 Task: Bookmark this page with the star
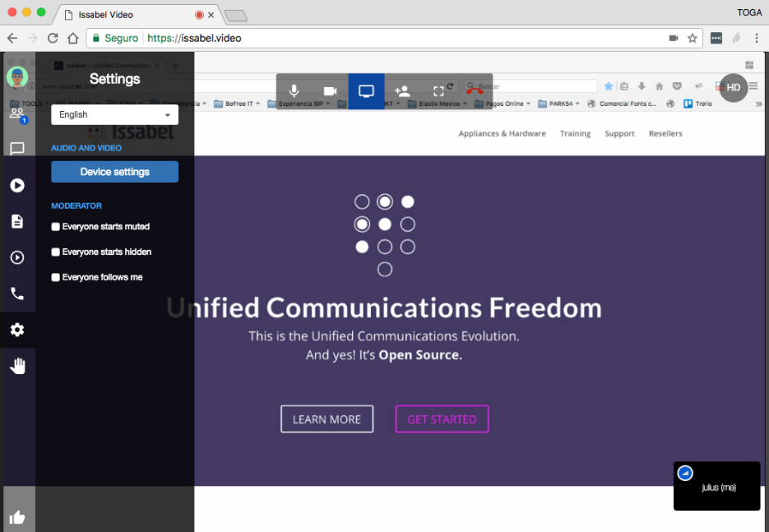[693, 39]
